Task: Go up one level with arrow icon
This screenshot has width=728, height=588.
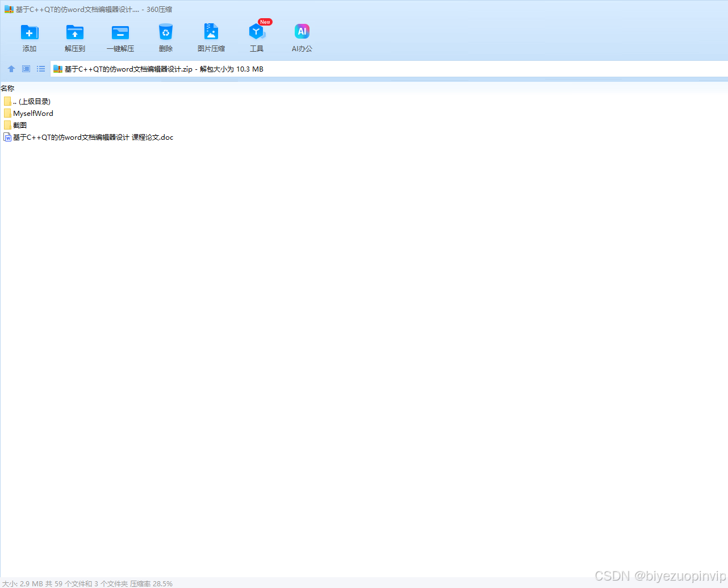Action: [x=11, y=69]
